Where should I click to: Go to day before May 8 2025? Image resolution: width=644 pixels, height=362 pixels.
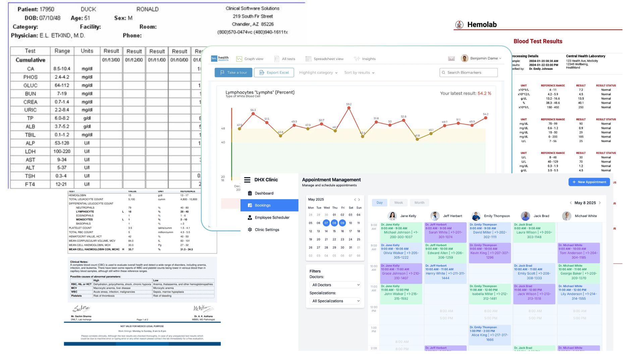571,203
